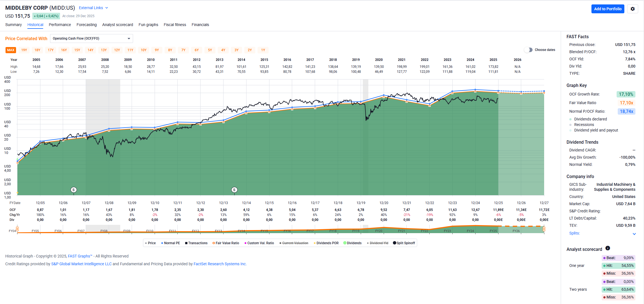Click the 2007 split marker S
The image size is (644, 304).
pos(73,190)
